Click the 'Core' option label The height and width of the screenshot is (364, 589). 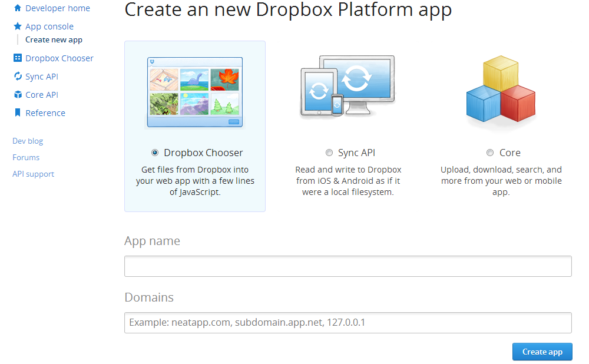tap(509, 153)
